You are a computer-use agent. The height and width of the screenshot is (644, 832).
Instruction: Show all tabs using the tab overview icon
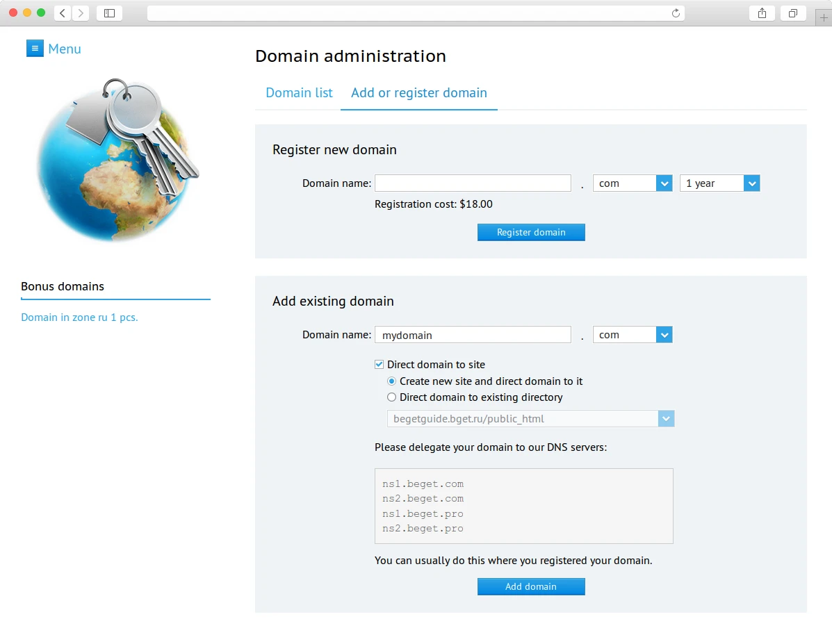click(x=793, y=13)
